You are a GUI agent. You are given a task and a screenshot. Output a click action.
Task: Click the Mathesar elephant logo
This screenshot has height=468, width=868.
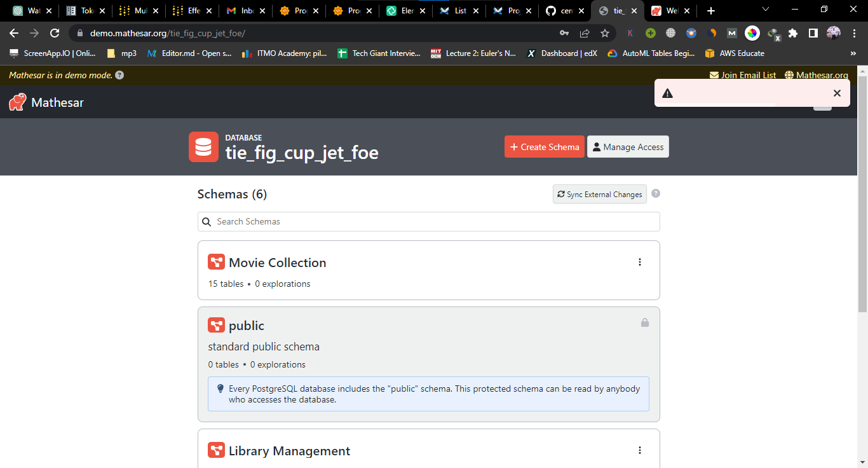(x=17, y=102)
